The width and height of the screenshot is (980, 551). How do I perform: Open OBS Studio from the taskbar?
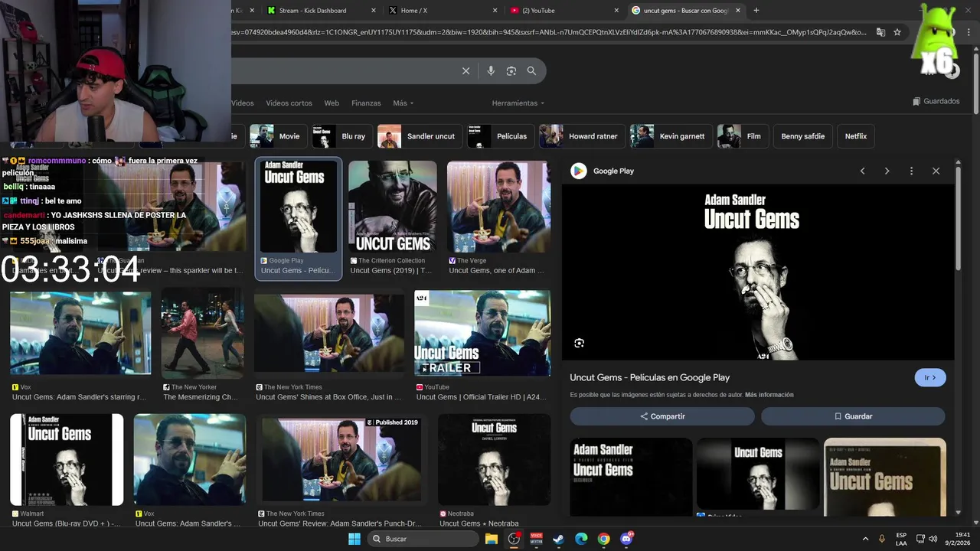[514, 539]
